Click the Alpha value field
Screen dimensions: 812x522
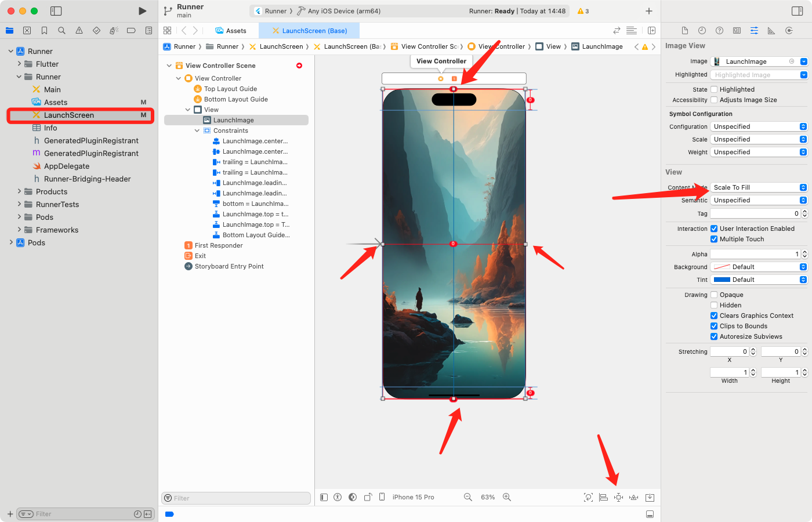(754, 254)
